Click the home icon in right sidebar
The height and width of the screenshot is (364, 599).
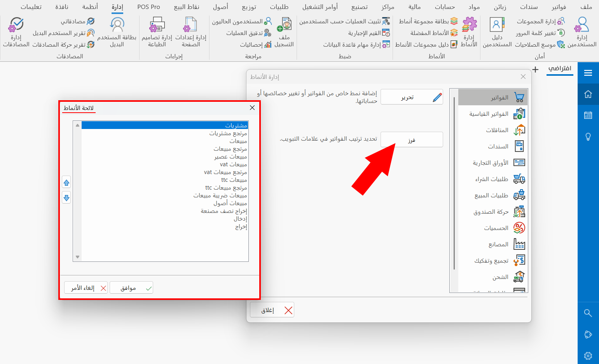(588, 94)
